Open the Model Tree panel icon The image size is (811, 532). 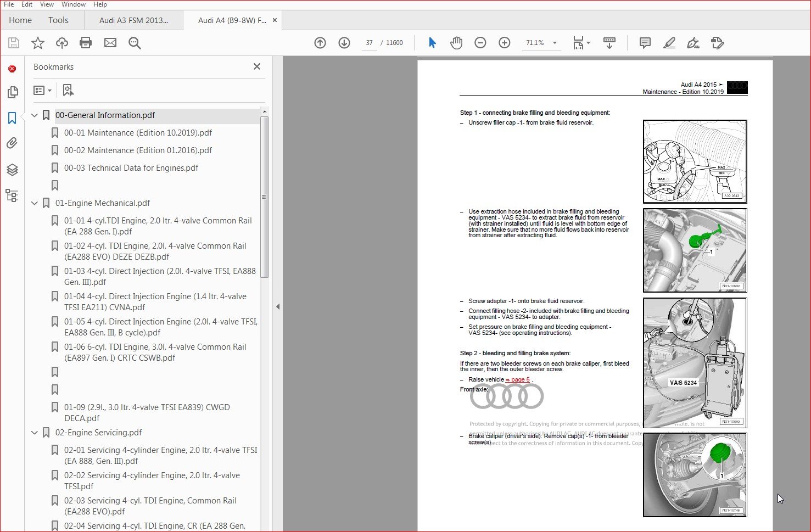12,195
